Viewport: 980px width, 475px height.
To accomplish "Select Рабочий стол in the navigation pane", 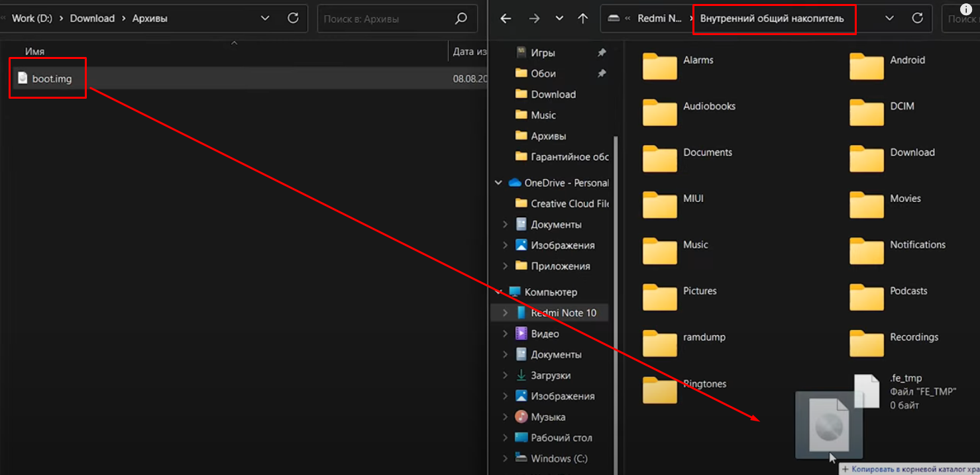I will 561,438.
